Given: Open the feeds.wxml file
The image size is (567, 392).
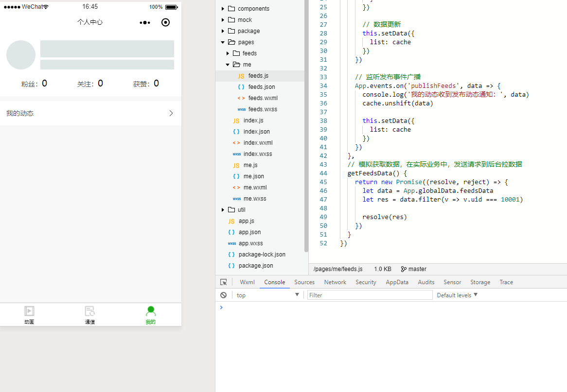Looking at the screenshot, I should pos(263,98).
